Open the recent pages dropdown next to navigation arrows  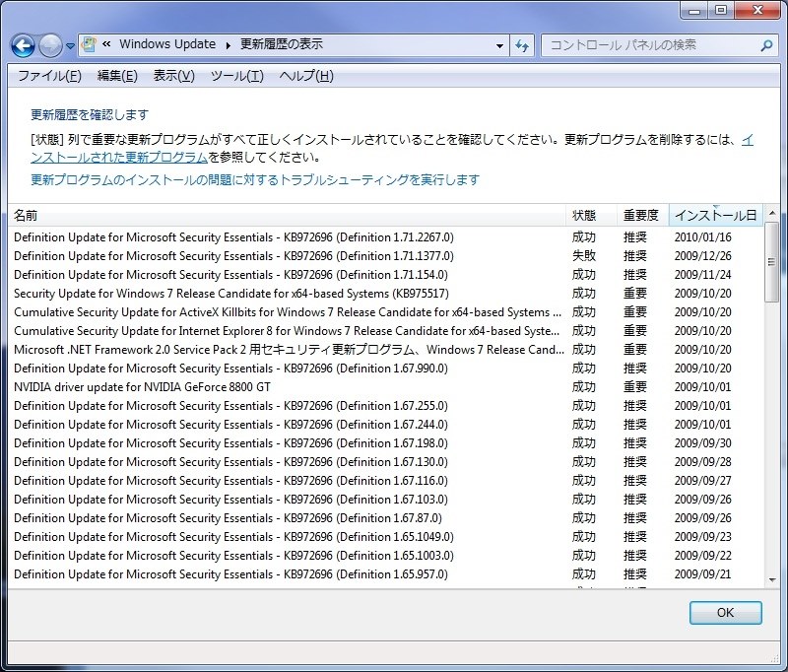pyautogui.click(x=68, y=45)
